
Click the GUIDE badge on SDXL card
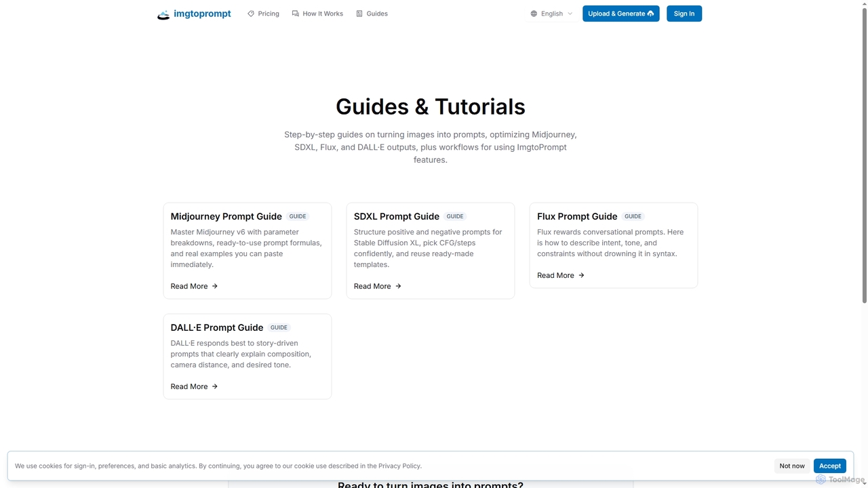tap(455, 216)
